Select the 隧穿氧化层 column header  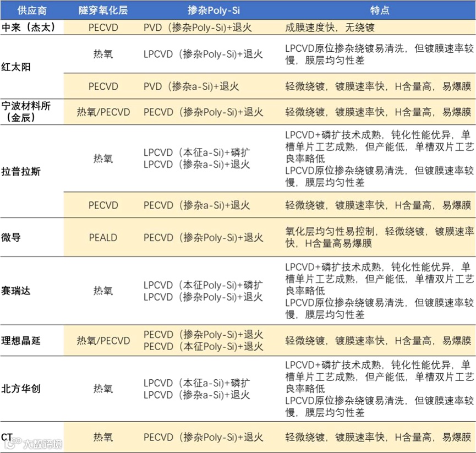click(103, 10)
